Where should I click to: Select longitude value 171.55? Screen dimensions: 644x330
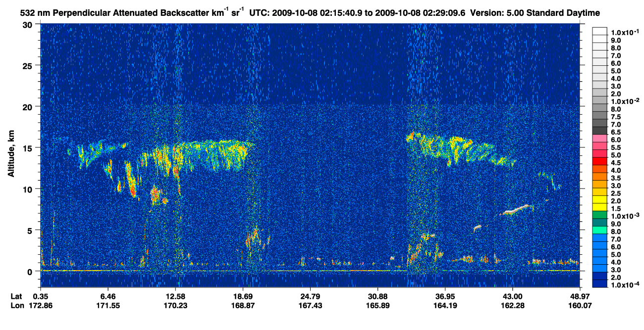click(108, 305)
